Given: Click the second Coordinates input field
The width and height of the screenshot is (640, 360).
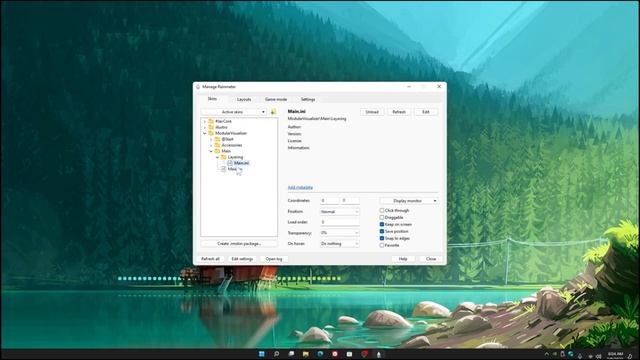Looking at the screenshot, I should tap(350, 200).
